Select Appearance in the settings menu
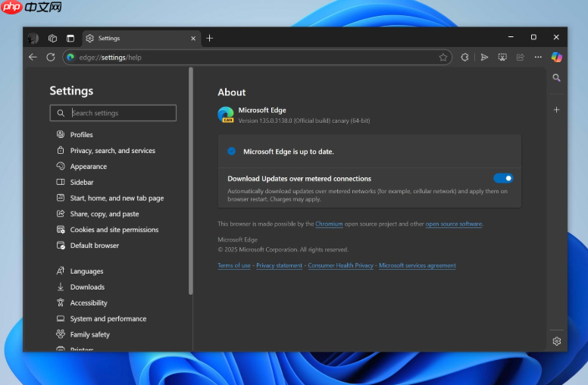 coord(89,167)
